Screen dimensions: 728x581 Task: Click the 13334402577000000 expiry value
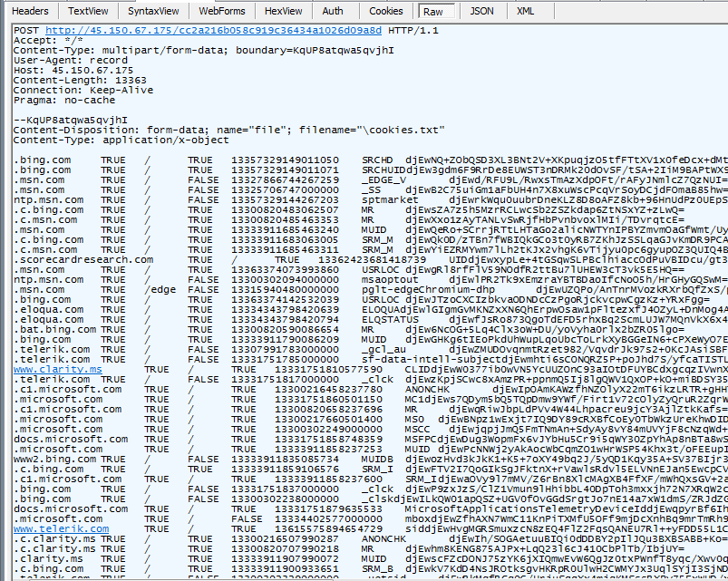(x=329, y=518)
